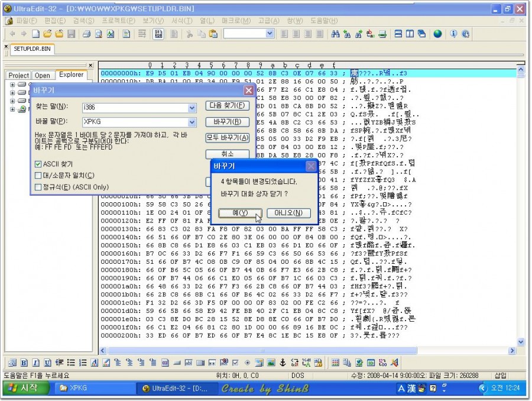
Task: Click the Word Wrap toolbar icon
Action: tap(142, 34)
